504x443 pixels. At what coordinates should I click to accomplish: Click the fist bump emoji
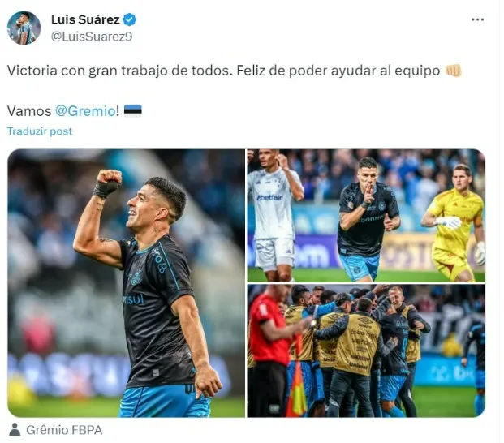(x=453, y=71)
